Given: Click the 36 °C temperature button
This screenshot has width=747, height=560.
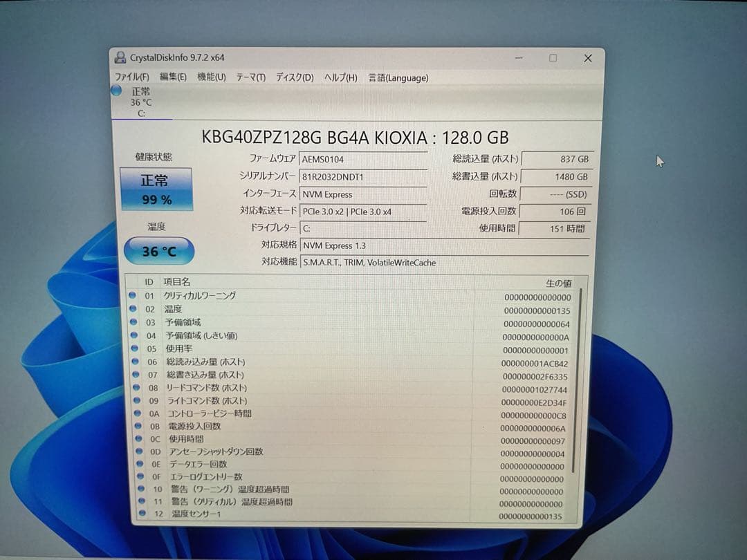Looking at the screenshot, I should (x=159, y=252).
